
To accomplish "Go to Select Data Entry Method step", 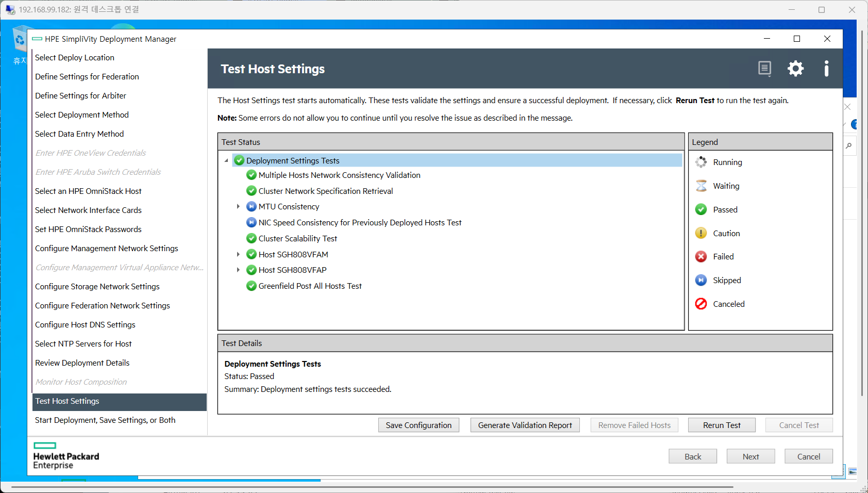I will pos(79,134).
